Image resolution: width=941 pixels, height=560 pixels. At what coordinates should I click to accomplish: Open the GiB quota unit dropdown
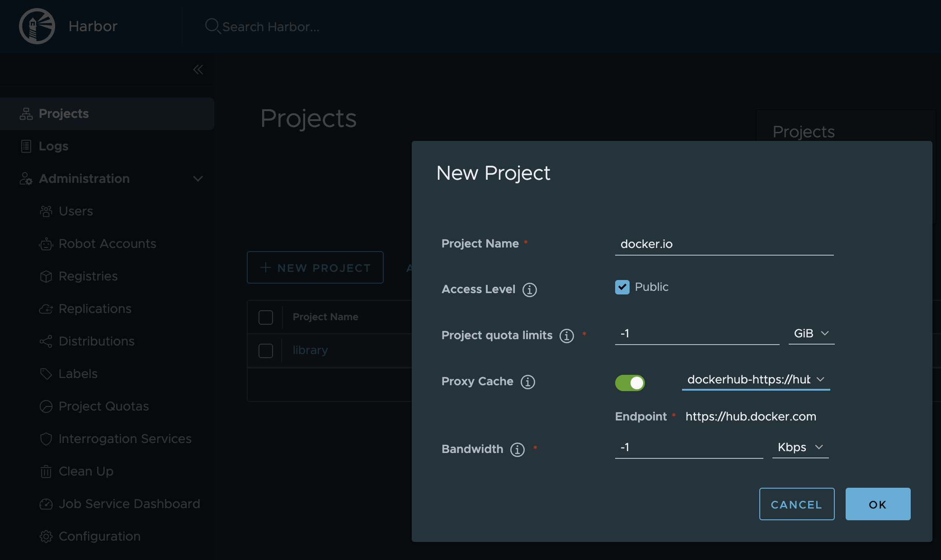tap(811, 333)
